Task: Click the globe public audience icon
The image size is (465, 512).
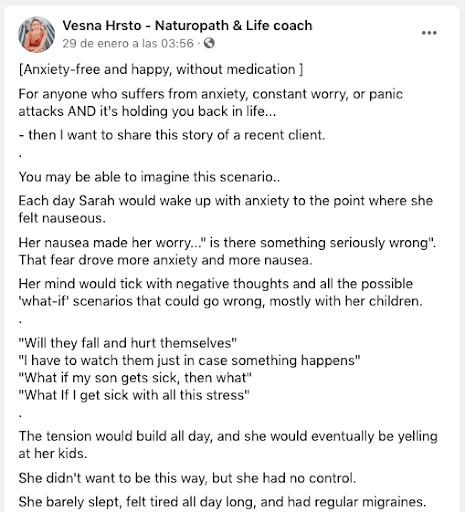Action: 209,43
